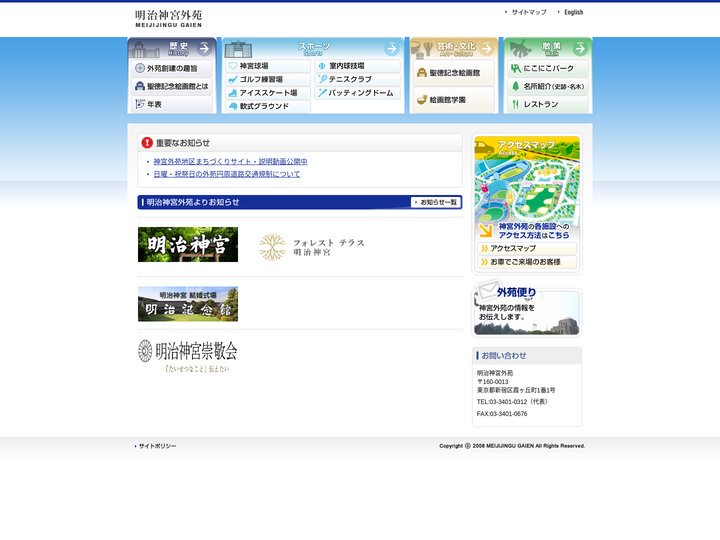Click the stadium icon beside 神宮球場
The image size is (720, 540).
[x=233, y=66]
